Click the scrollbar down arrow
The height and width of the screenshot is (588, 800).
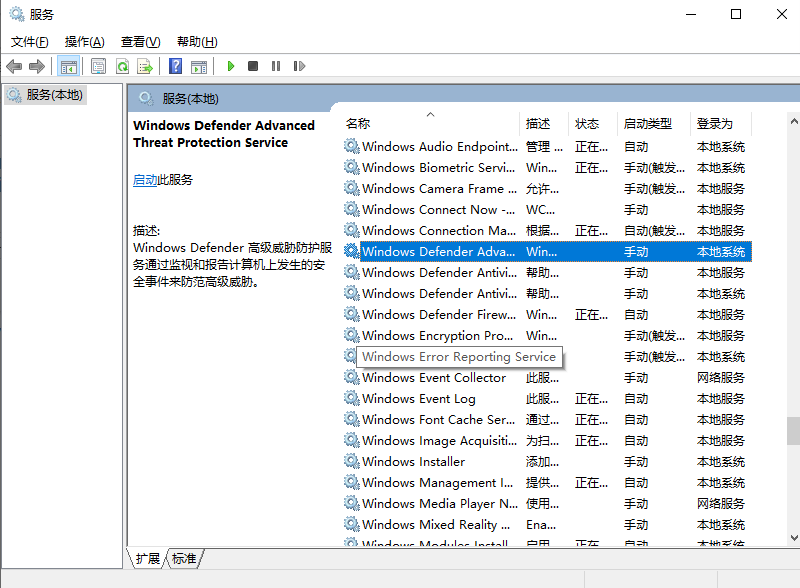coord(793,537)
